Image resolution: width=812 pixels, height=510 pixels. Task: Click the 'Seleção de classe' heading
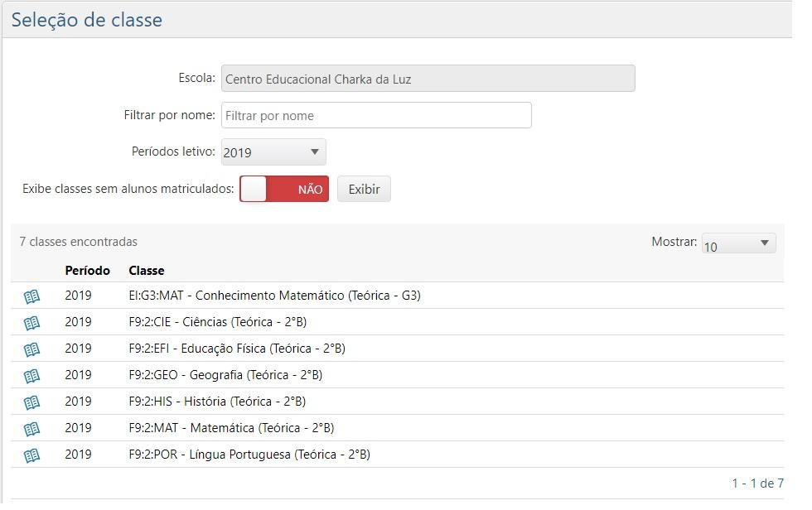86,20
